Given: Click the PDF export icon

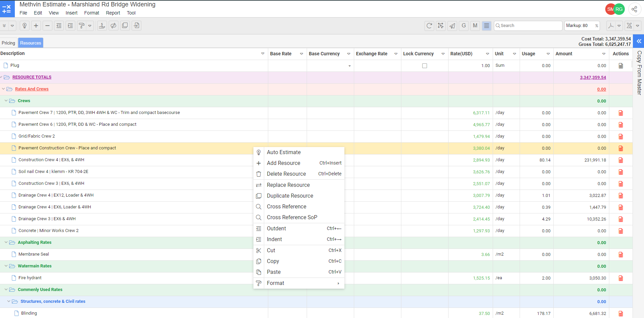Looking at the screenshot, I should tap(611, 26).
